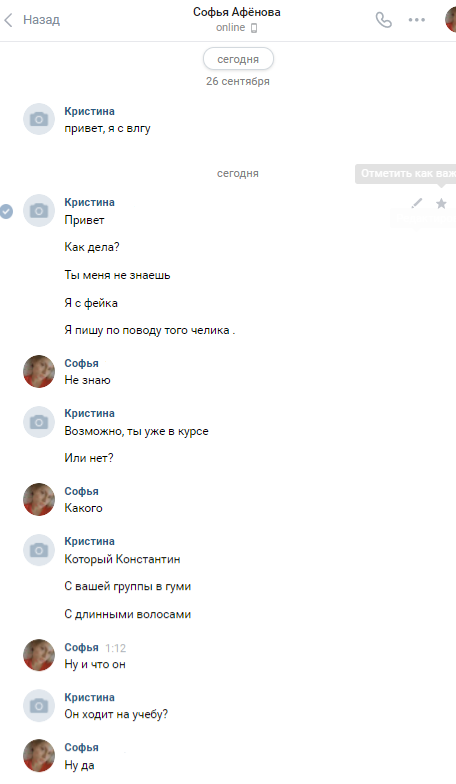The height and width of the screenshot is (784, 456).
Task: Toggle the selected message checkmark
Action: click(x=6, y=211)
